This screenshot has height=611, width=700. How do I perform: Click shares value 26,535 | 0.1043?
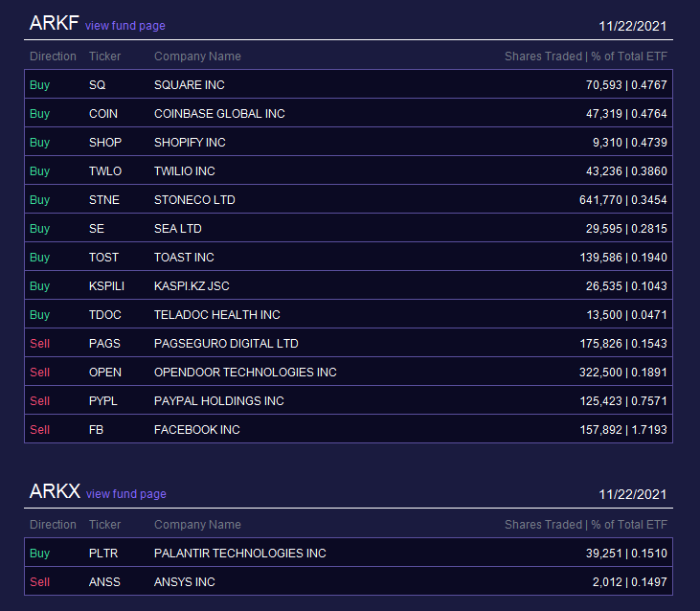[626, 286]
